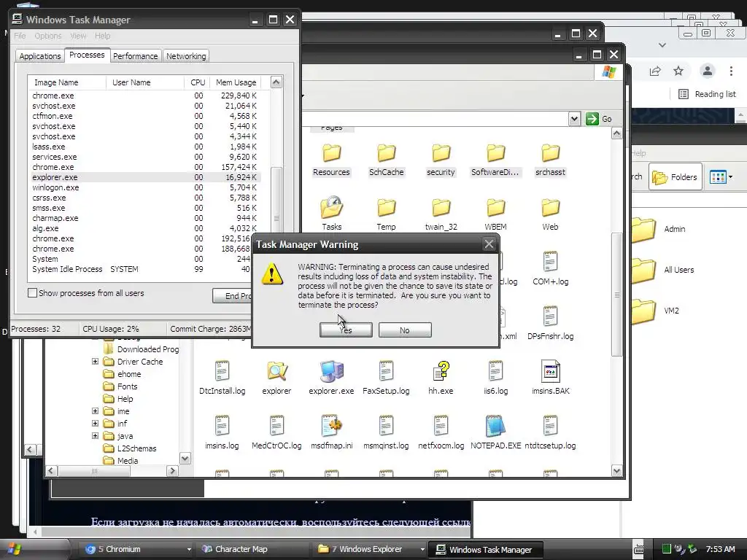Select the COM+.log file icon
This screenshot has height=560, width=747.
click(550, 262)
